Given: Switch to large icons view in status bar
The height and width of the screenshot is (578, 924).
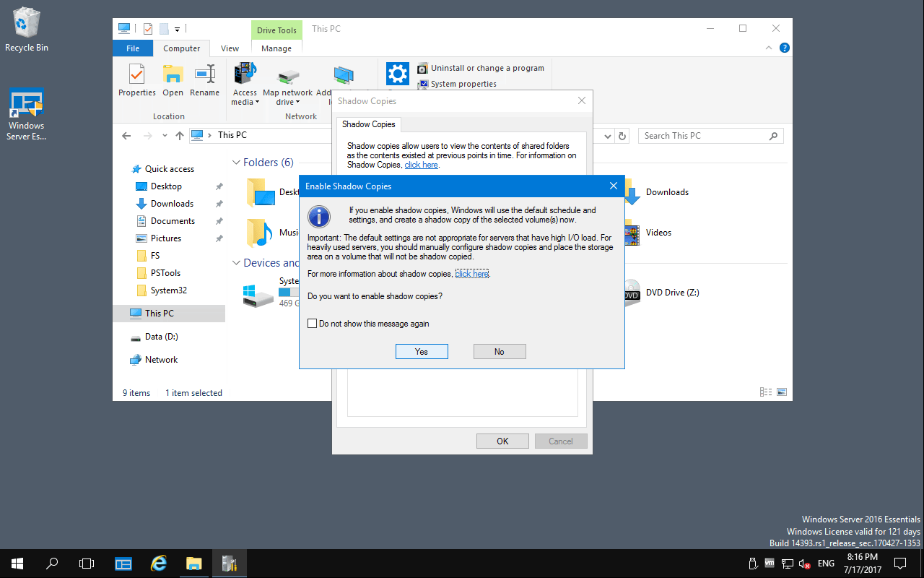Looking at the screenshot, I should pyautogui.click(x=781, y=392).
